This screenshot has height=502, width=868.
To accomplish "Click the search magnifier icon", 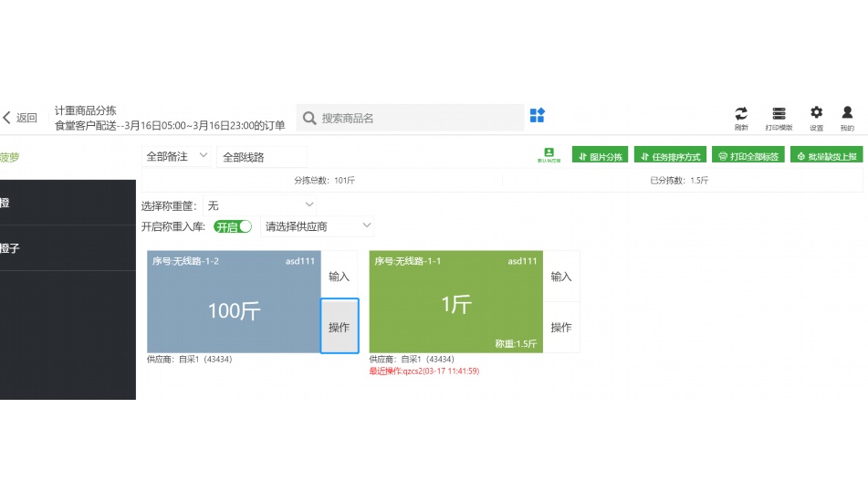I will click(x=309, y=118).
